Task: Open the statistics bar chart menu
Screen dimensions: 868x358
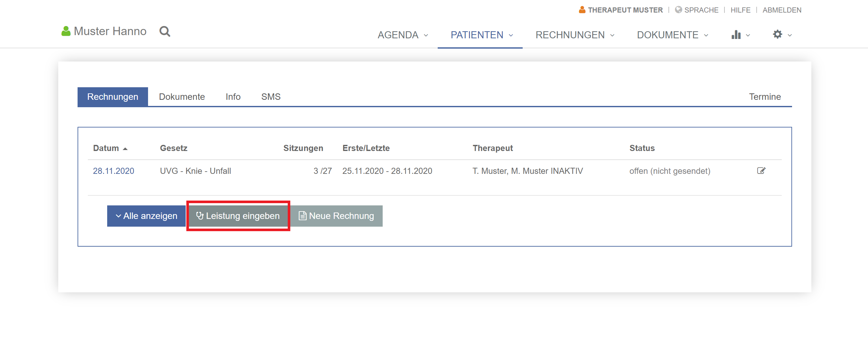Action: click(736, 35)
